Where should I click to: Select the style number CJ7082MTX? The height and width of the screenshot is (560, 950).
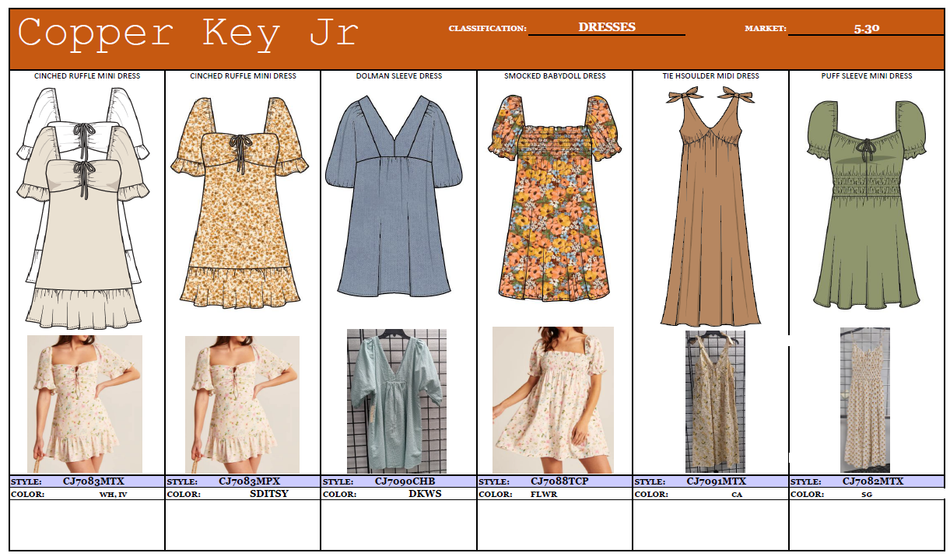pyautogui.click(x=873, y=481)
